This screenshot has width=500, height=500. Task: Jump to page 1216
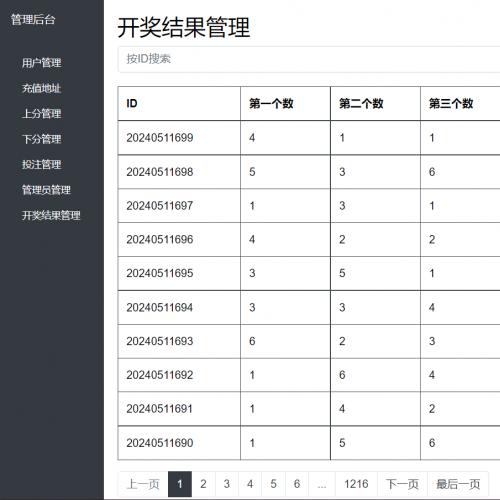pos(356,484)
